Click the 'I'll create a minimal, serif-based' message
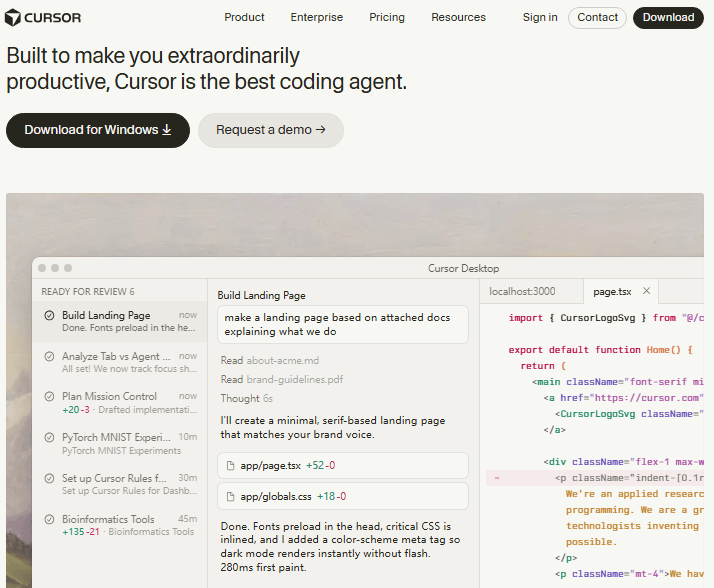The width and height of the screenshot is (714, 588). point(332,427)
